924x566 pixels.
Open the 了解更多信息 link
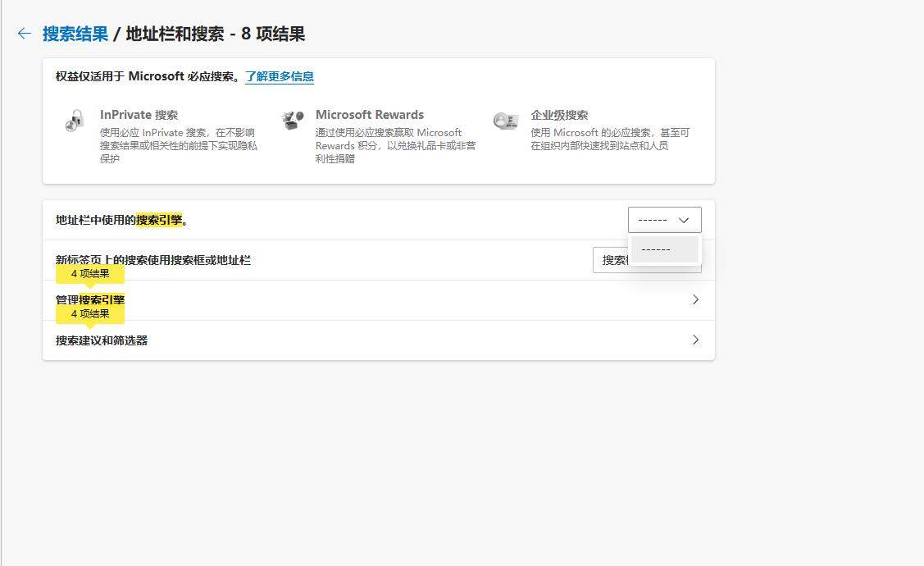tap(280, 76)
